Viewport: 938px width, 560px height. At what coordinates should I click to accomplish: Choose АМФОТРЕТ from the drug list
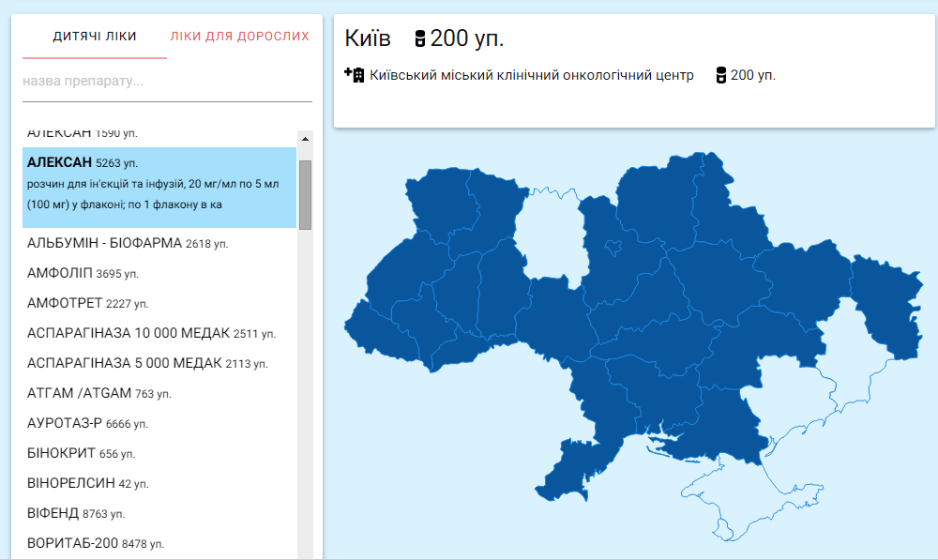(159, 303)
